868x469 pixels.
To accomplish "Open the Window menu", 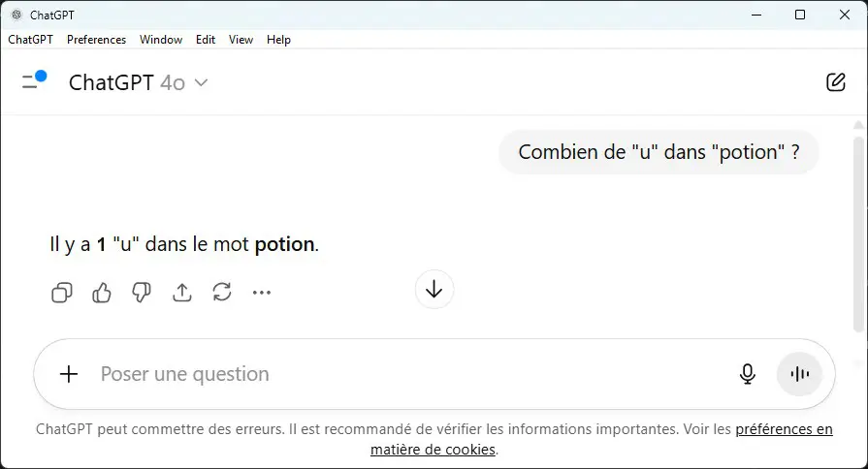I will [161, 40].
